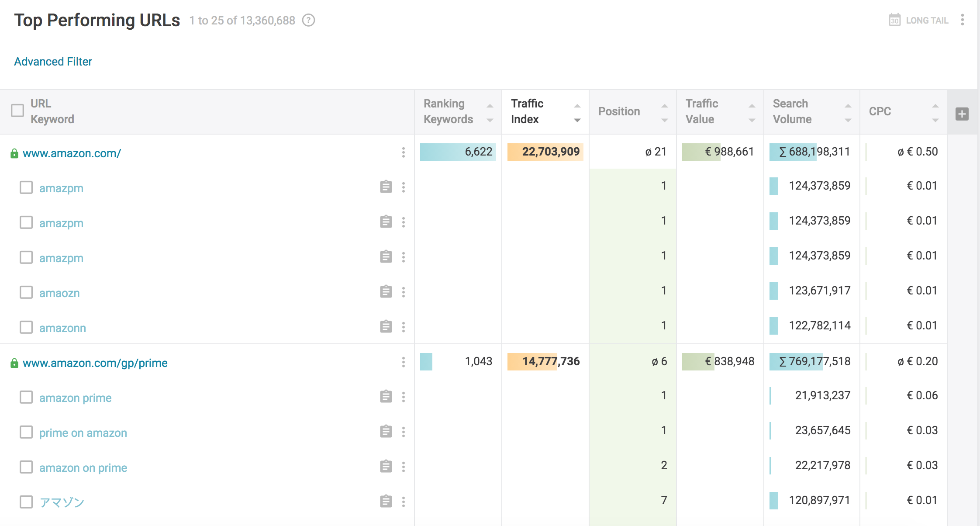Sort Traffic Index ascending with up arrow
The width and height of the screenshot is (980, 526).
(577, 106)
